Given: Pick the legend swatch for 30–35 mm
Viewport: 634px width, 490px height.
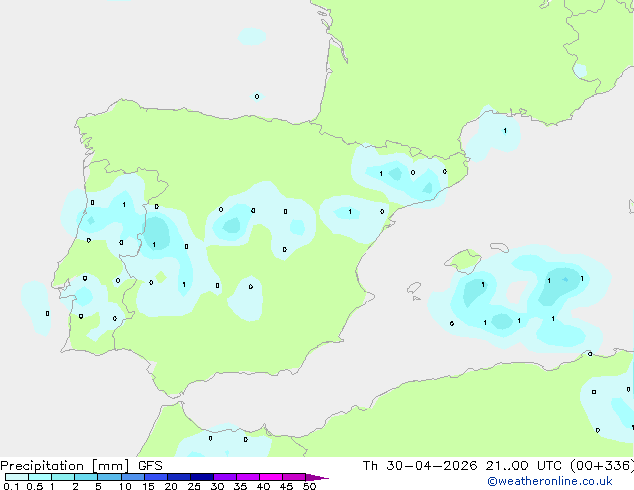Looking at the screenshot, I should pyautogui.click(x=224, y=477).
